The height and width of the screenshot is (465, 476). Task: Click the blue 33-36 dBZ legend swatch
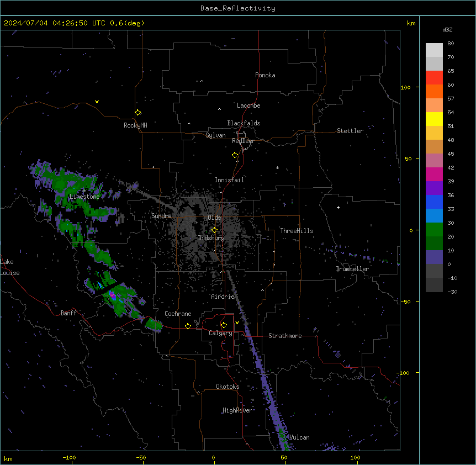tap(434, 202)
